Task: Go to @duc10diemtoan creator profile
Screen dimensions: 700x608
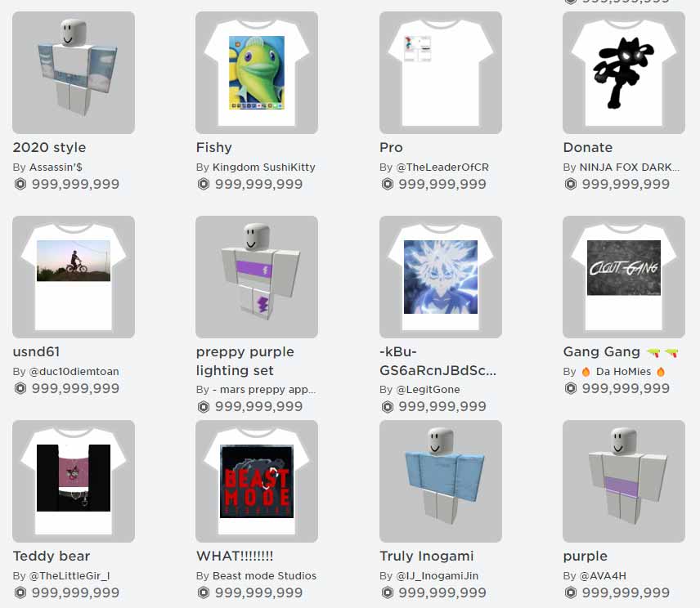Action: [x=74, y=372]
